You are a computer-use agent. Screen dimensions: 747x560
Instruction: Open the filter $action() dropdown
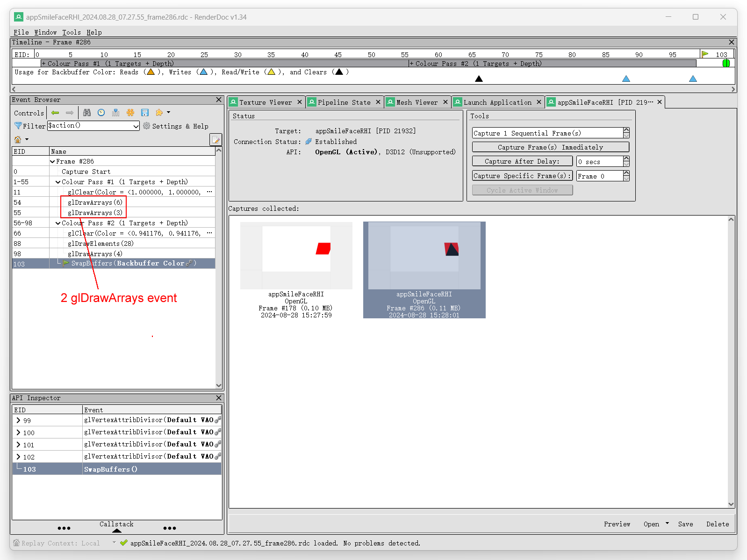(136, 126)
